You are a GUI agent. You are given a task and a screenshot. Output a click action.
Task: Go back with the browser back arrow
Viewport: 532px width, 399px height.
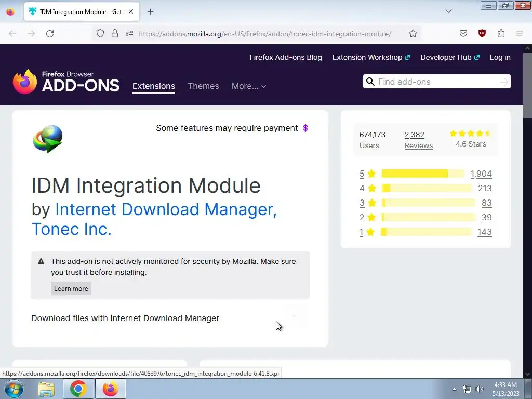point(12,34)
